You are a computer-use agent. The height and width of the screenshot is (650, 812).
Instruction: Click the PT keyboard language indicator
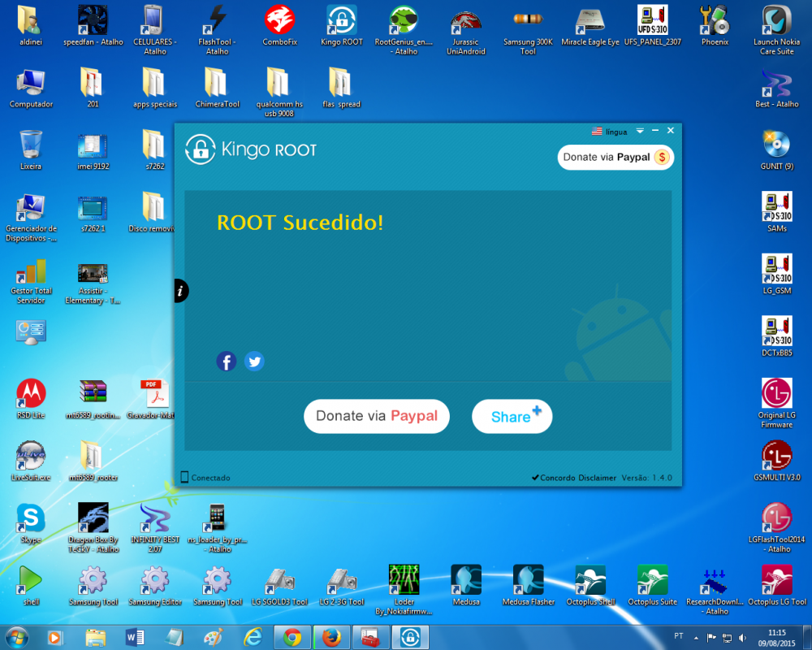point(679,636)
